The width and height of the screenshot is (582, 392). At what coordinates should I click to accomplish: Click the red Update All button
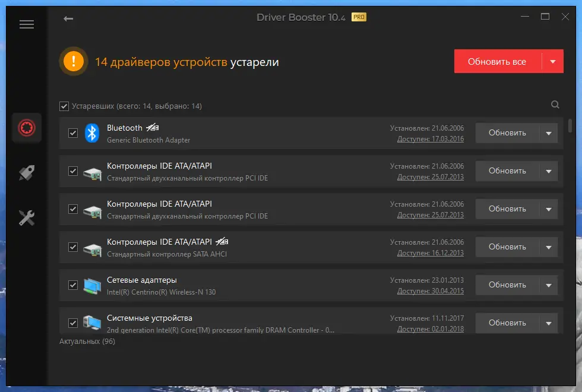[498, 61]
